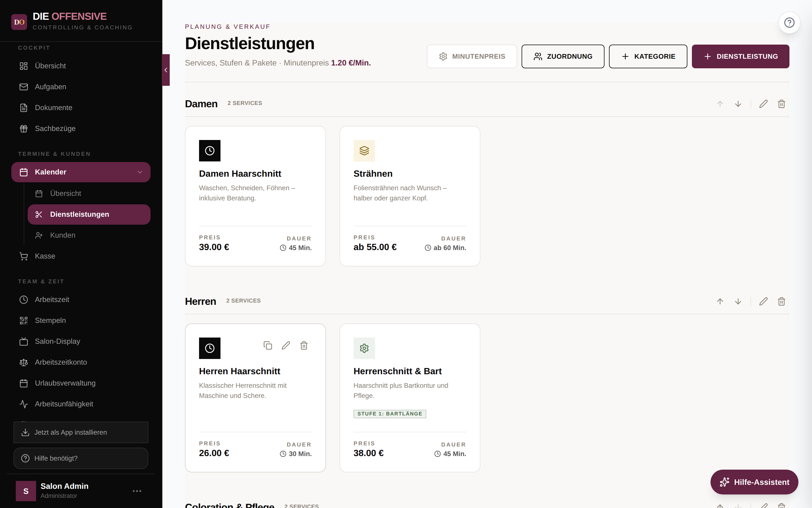Go to Übersicht in the Cockpit section
The width and height of the screenshot is (812, 508).
tap(81, 66)
